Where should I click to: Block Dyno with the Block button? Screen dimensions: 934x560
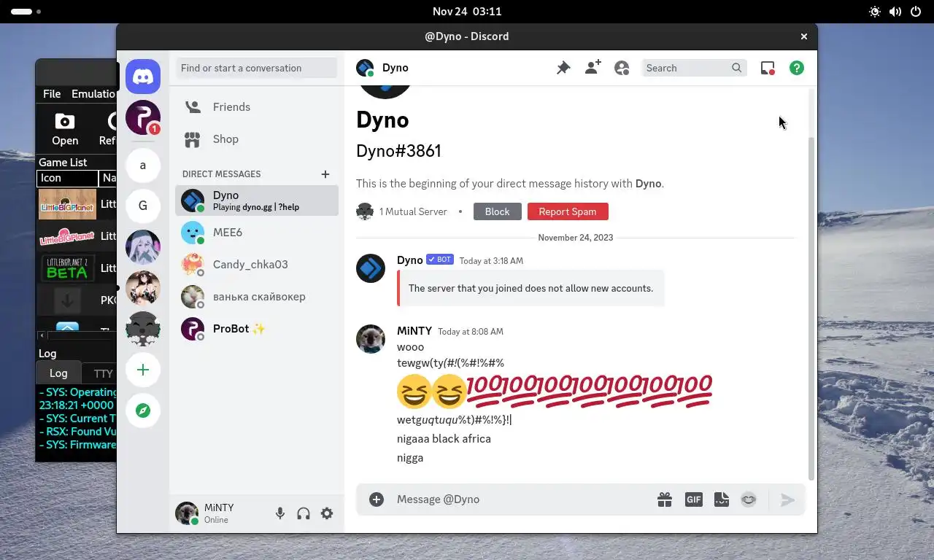(497, 211)
